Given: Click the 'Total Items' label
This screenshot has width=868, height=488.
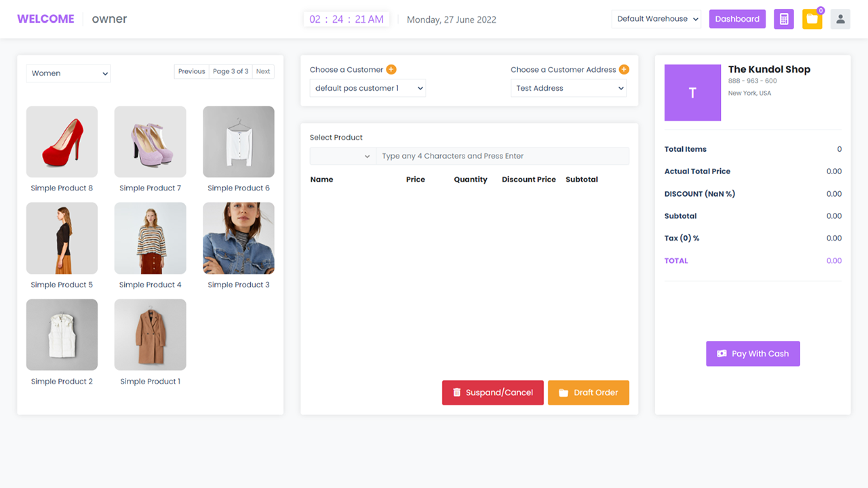Looking at the screenshot, I should coord(686,149).
